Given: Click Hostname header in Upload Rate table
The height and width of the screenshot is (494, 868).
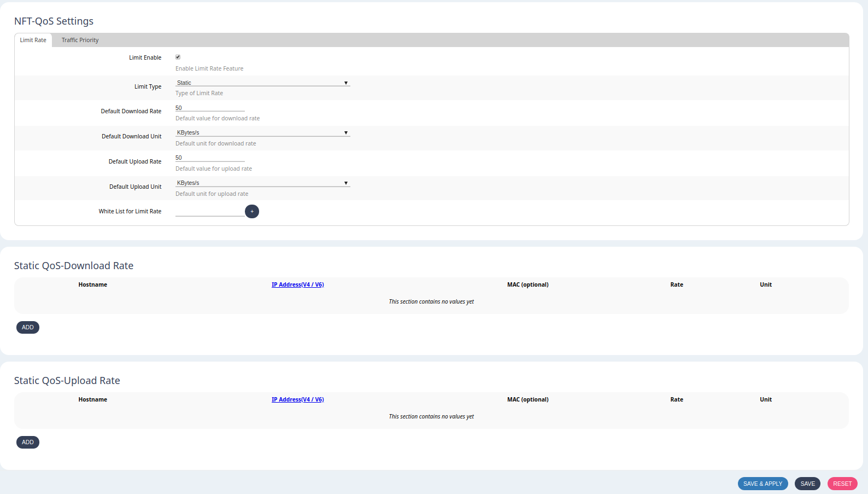Looking at the screenshot, I should tap(93, 399).
